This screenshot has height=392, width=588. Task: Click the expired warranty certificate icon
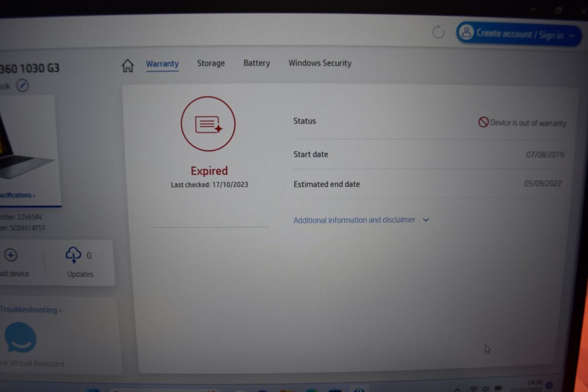pyautogui.click(x=208, y=124)
